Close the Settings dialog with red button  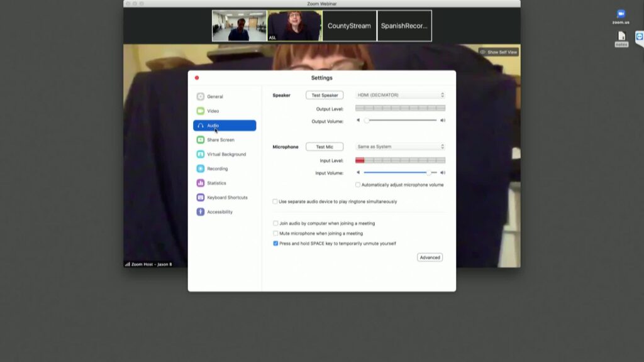[x=197, y=77]
